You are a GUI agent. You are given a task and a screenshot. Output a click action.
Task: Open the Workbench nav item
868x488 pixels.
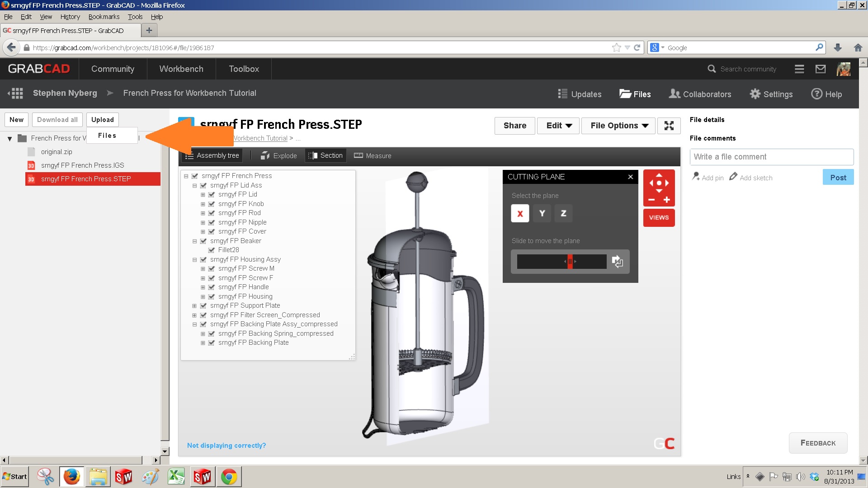(181, 69)
